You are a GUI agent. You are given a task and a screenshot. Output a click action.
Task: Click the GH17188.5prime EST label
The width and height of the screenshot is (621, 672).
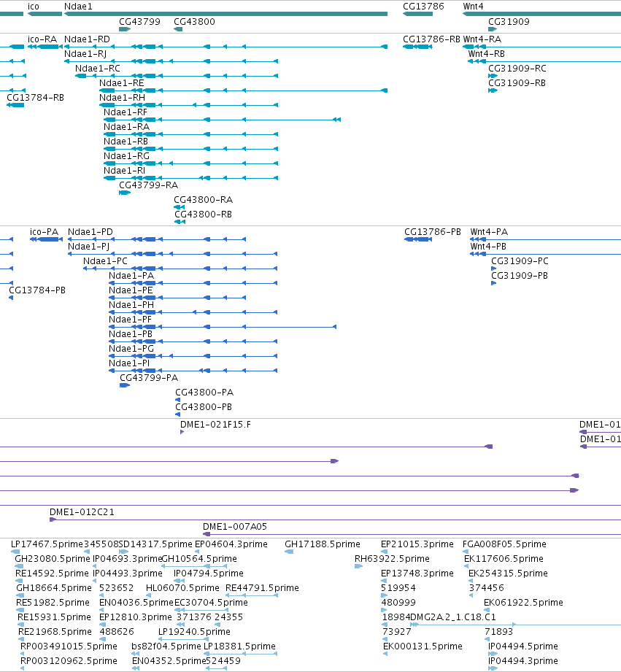click(x=323, y=544)
